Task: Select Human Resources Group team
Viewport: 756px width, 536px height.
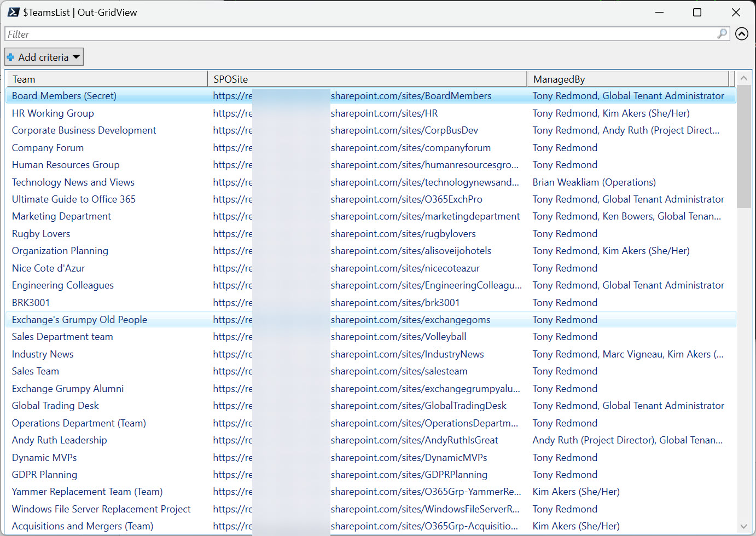Action: 66,165
